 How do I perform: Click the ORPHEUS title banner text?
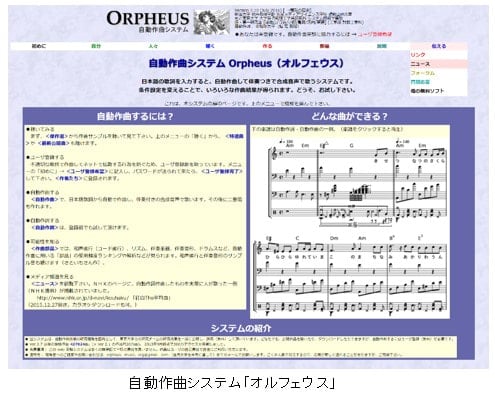[148, 18]
